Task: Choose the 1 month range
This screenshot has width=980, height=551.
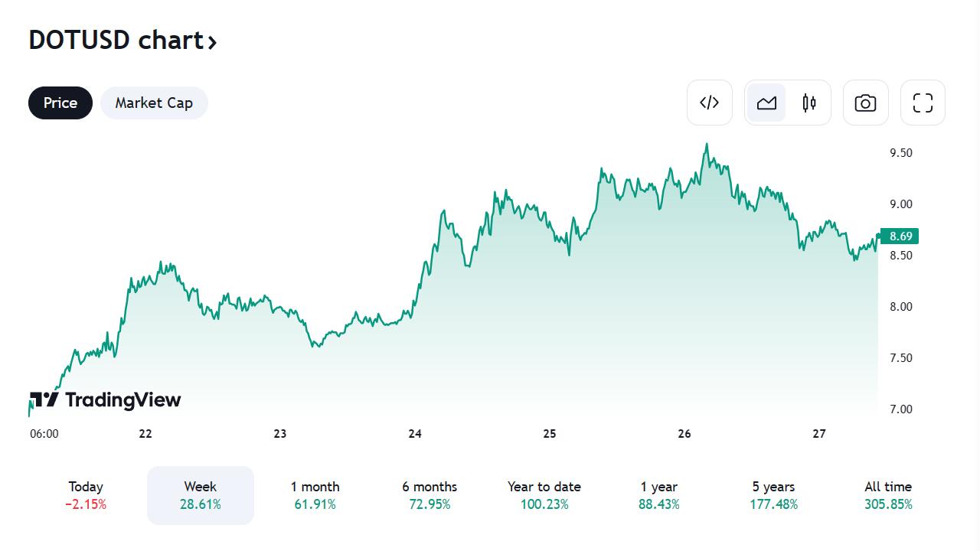Action: click(x=315, y=495)
